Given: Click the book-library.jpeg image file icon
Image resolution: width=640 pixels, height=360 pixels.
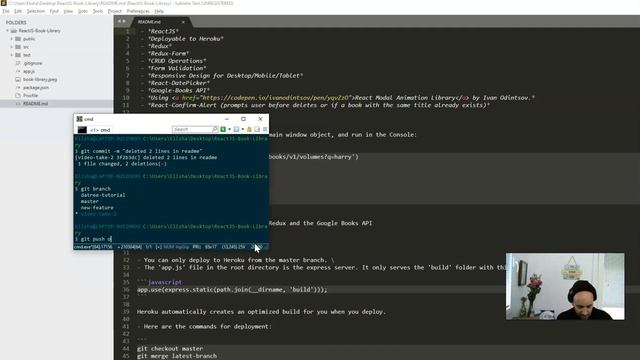Looking at the screenshot, I should click(x=18, y=79).
